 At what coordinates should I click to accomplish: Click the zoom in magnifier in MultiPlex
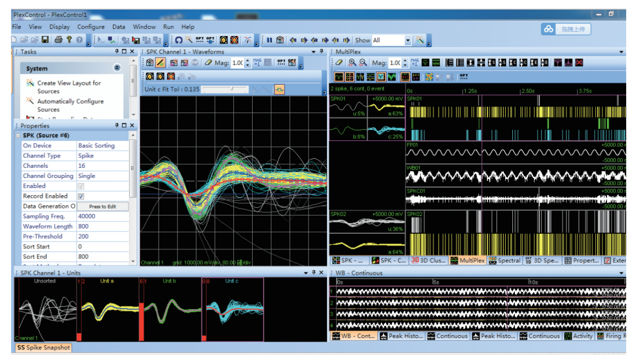tap(352, 63)
